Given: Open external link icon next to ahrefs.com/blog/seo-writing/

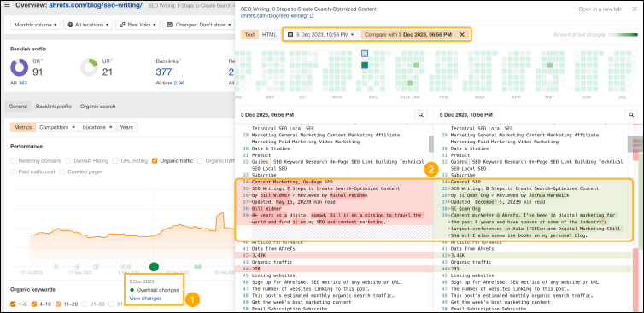Looking at the screenshot, I should pos(312,16).
